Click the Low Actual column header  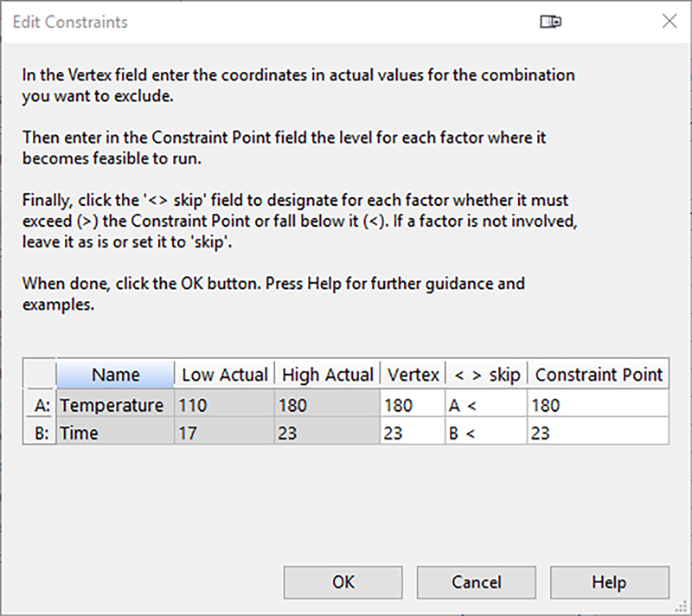[x=224, y=375]
